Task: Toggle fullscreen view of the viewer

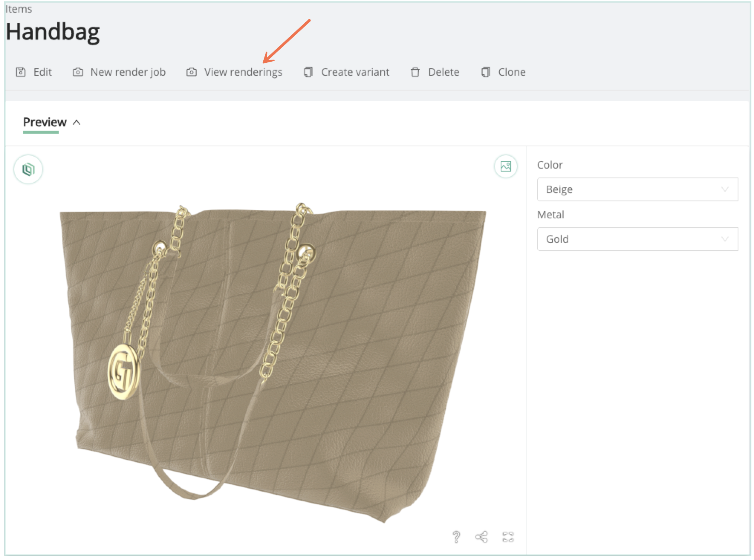Action: [508, 537]
